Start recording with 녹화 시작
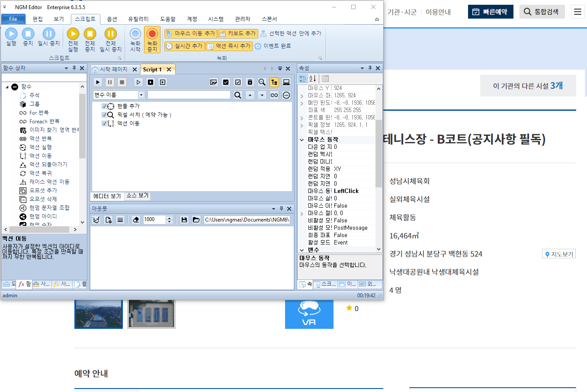Screen dimensions: 587x392 click(x=135, y=40)
